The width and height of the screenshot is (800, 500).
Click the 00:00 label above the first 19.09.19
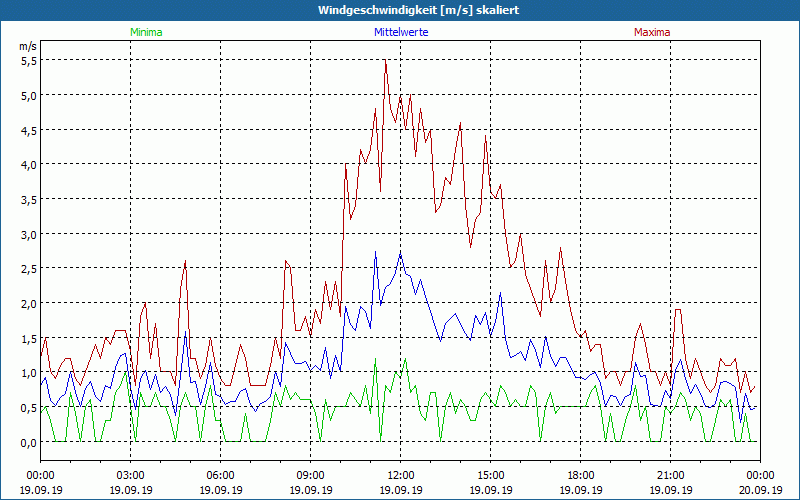click(x=41, y=476)
